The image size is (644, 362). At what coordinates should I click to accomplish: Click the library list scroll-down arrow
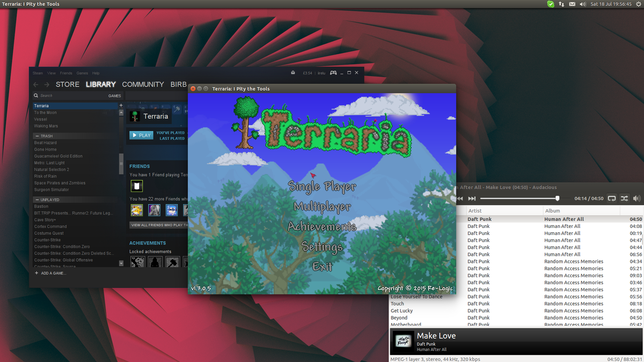tap(121, 263)
